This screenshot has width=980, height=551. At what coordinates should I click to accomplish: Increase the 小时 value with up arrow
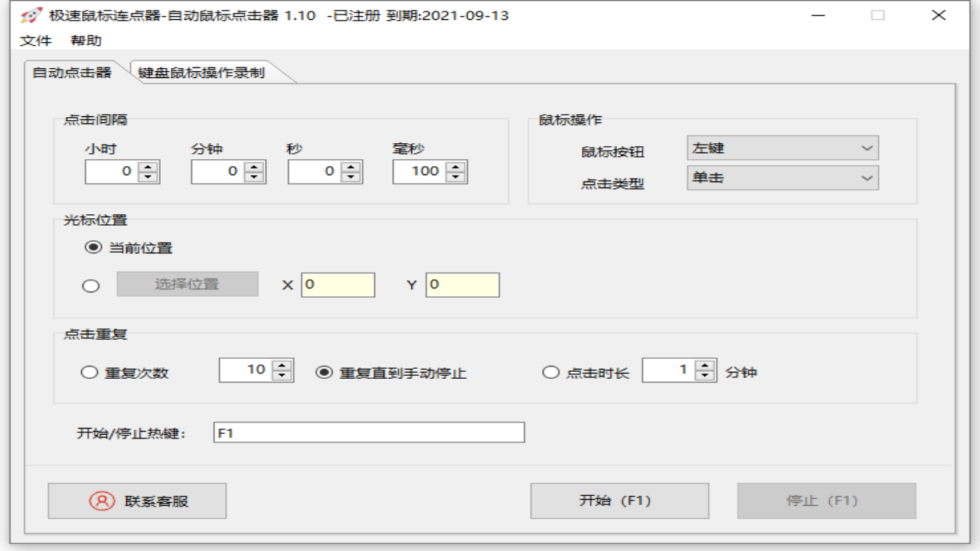pyautogui.click(x=148, y=167)
